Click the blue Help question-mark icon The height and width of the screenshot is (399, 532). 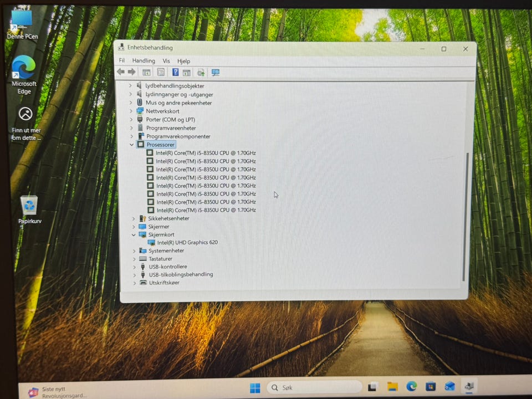[x=176, y=72]
